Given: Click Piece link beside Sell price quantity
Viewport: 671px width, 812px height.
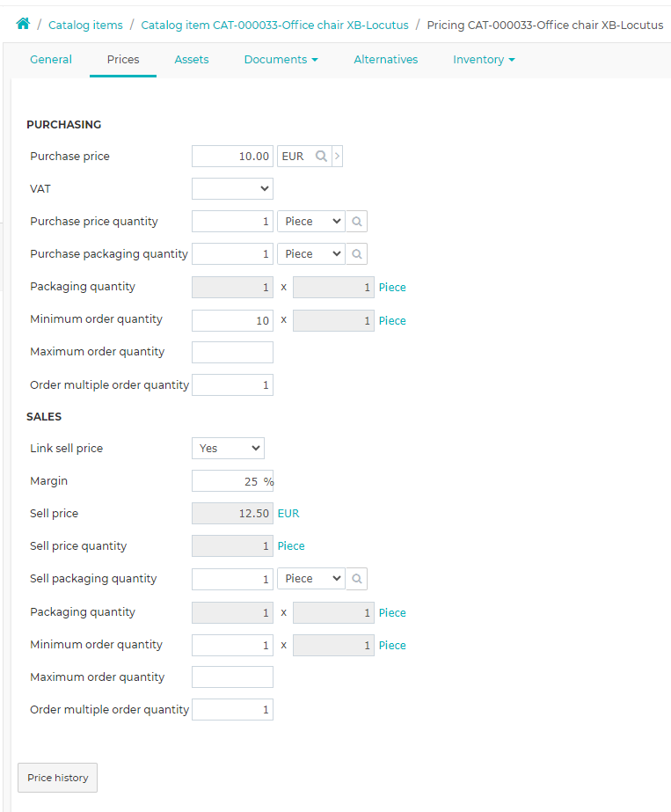Looking at the screenshot, I should point(291,546).
